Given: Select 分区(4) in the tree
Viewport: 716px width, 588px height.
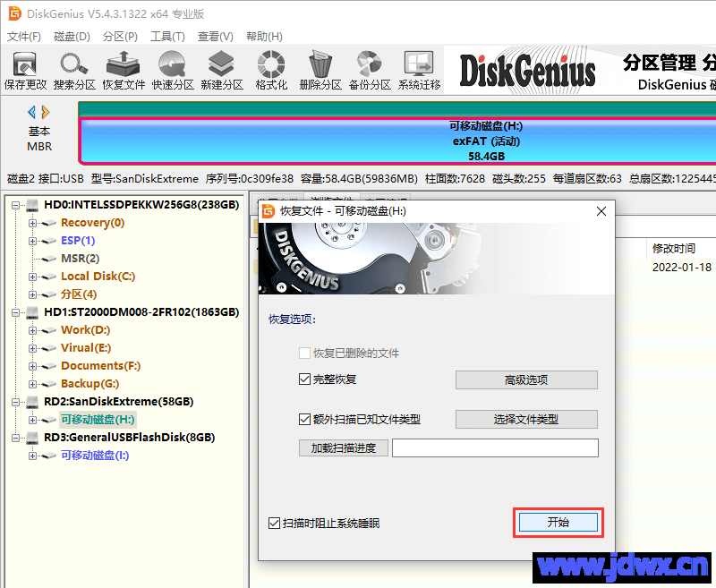Looking at the screenshot, I should click(79, 294).
